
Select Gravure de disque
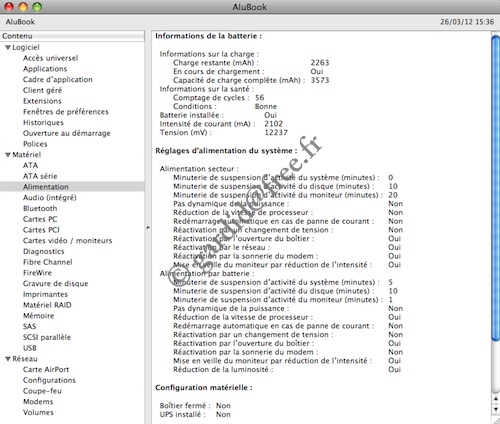point(56,284)
